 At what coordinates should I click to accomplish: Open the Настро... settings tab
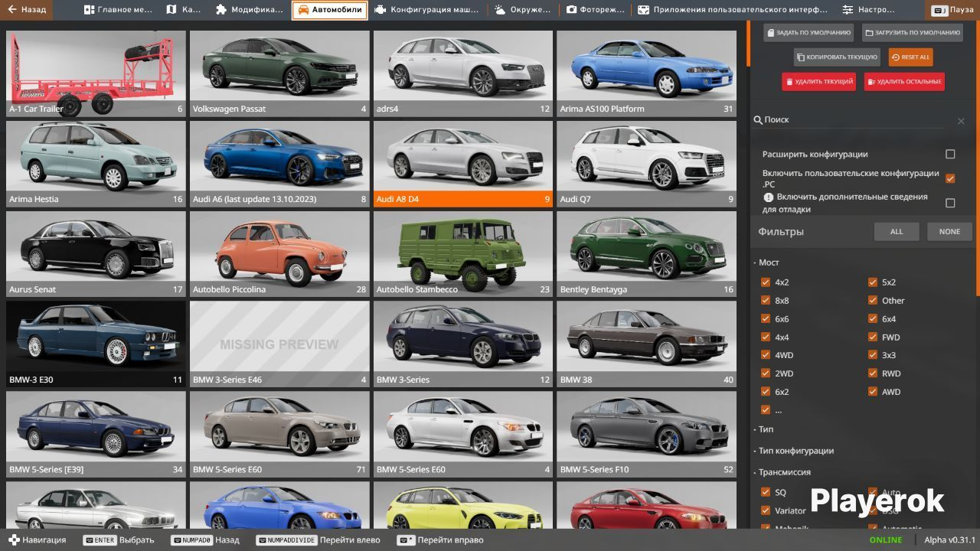coord(868,10)
